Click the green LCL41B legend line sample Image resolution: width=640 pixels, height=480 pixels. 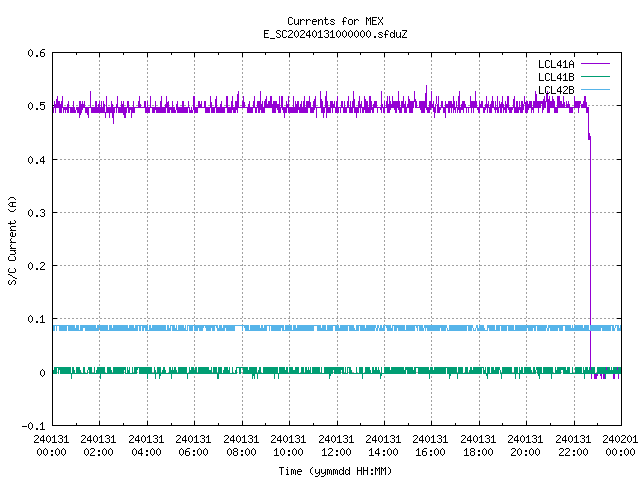click(595, 77)
